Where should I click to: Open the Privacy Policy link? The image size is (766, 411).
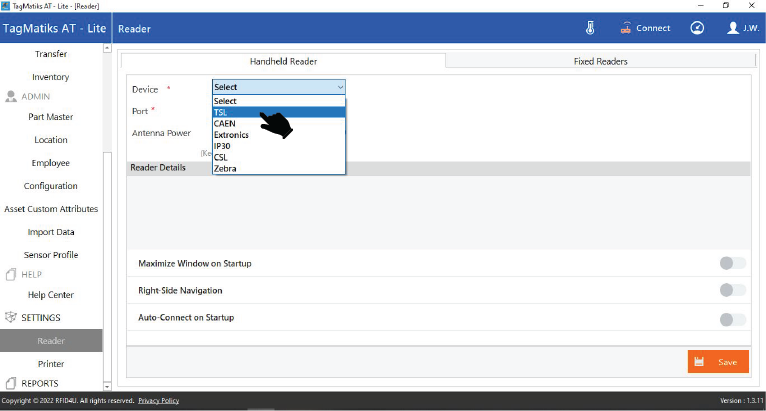(x=158, y=401)
